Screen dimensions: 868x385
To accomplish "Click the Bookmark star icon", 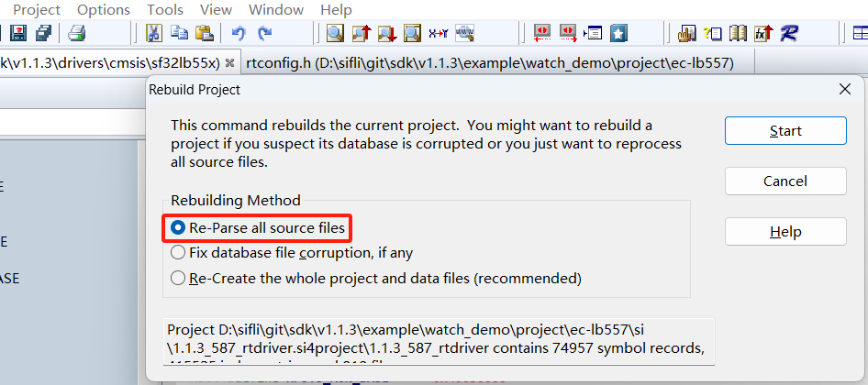I will (x=619, y=33).
